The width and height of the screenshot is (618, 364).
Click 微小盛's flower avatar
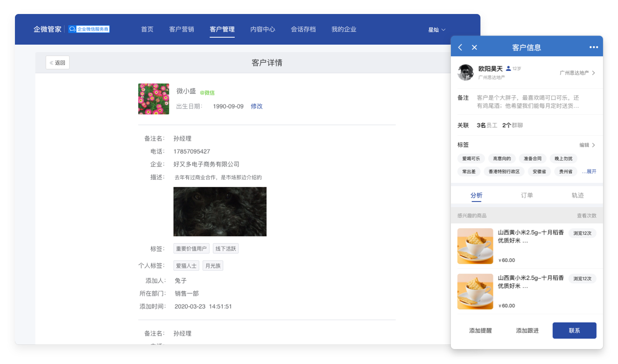(x=154, y=99)
